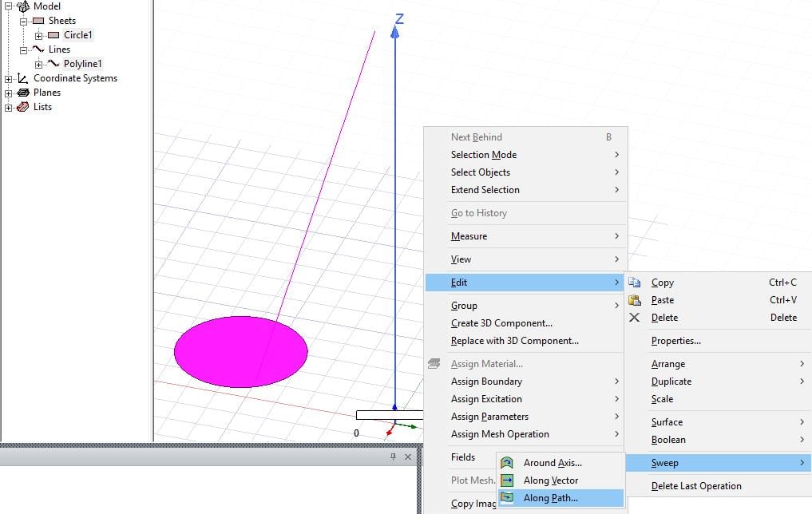Image resolution: width=812 pixels, height=514 pixels.
Task: Open Properties from Edit submenu
Action: click(x=719, y=341)
